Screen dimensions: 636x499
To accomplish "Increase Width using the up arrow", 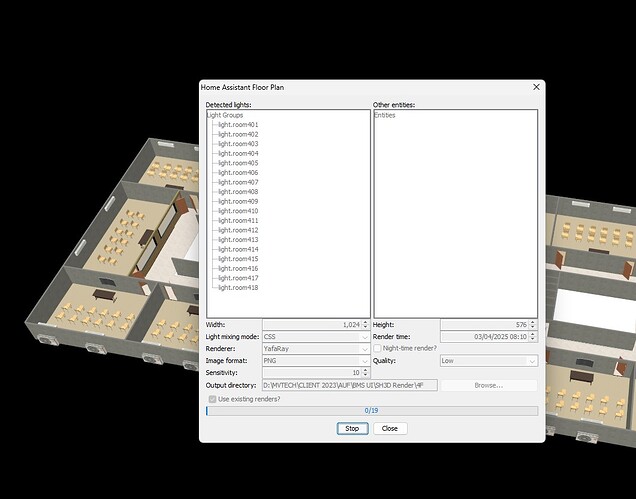I will [x=365, y=323].
